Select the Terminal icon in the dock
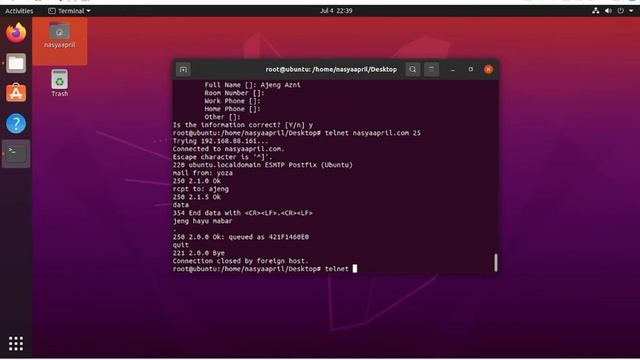640x360 pixels. click(x=16, y=153)
